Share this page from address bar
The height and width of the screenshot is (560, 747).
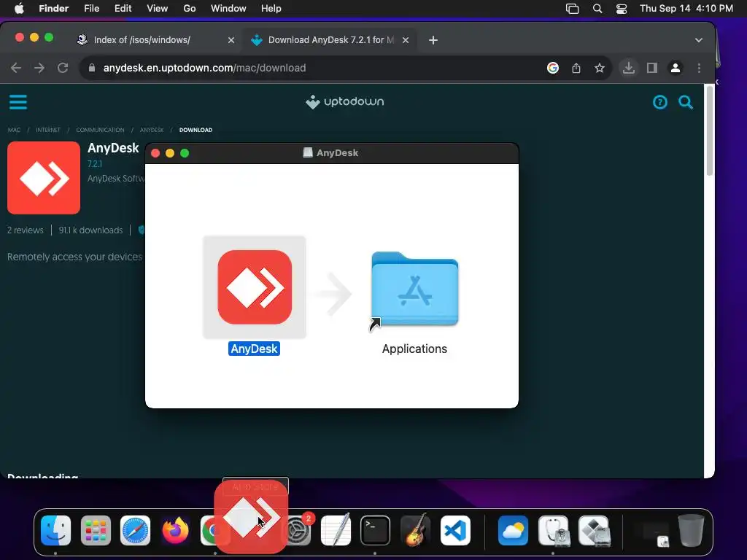coord(576,68)
